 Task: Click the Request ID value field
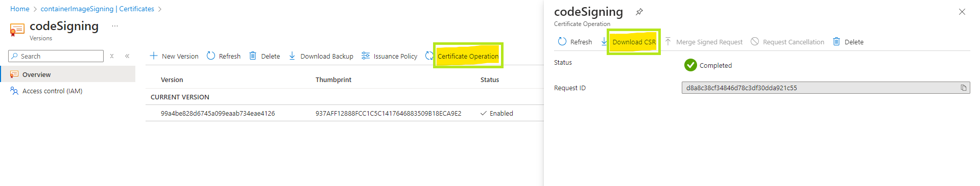pos(826,88)
